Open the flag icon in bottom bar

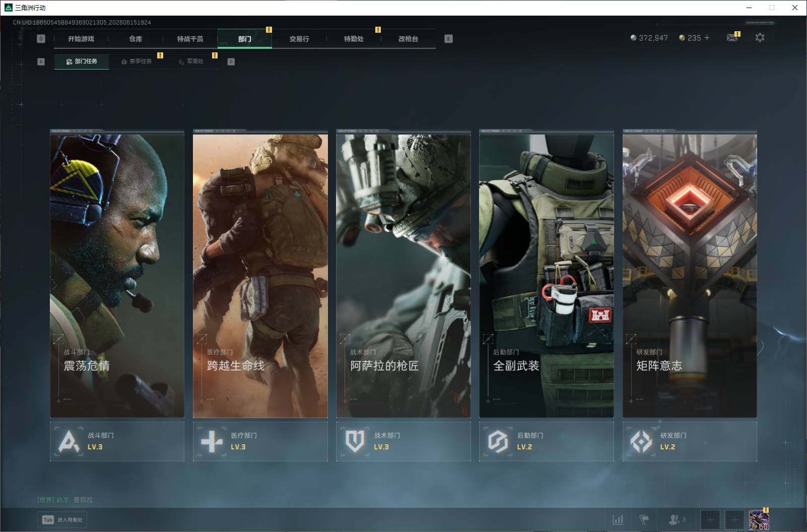(644, 519)
